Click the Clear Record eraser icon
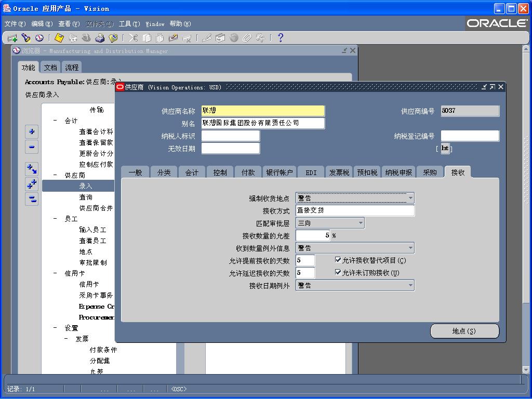Viewport: 532px width, 399px height. click(174, 38)
